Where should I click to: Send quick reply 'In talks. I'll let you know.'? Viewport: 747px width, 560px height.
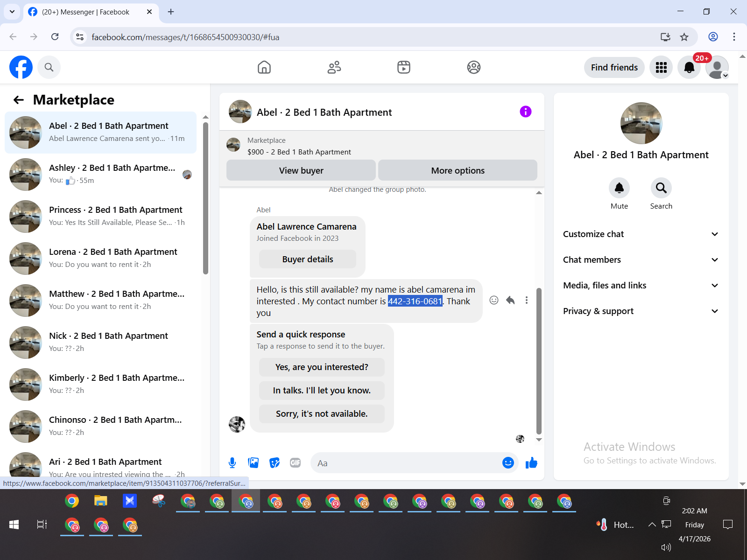(322, 391)
